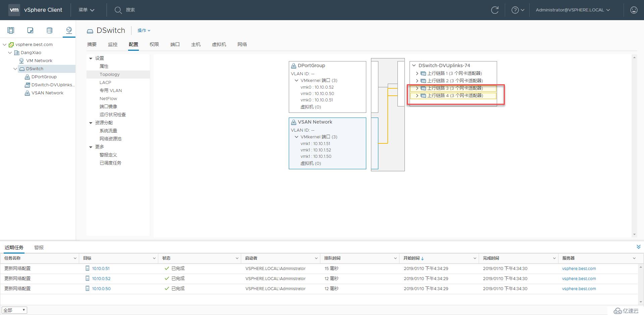
Task: Switch to the 监控 tab
Action: pos(113,44)
